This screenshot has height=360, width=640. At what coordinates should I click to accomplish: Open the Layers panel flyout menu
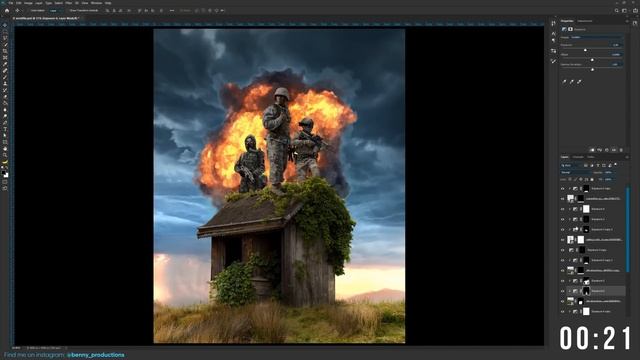click(x=627, y=157)
